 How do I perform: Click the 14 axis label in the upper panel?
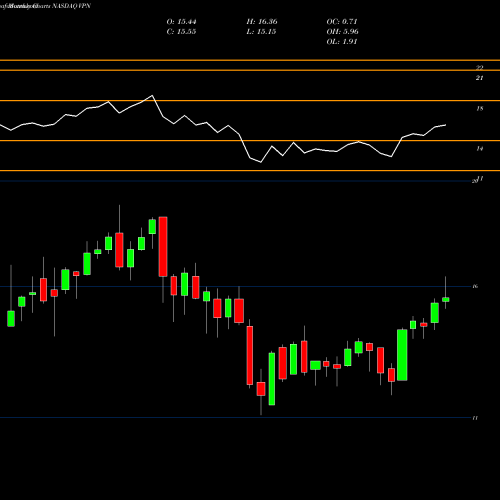click(480, 149)
